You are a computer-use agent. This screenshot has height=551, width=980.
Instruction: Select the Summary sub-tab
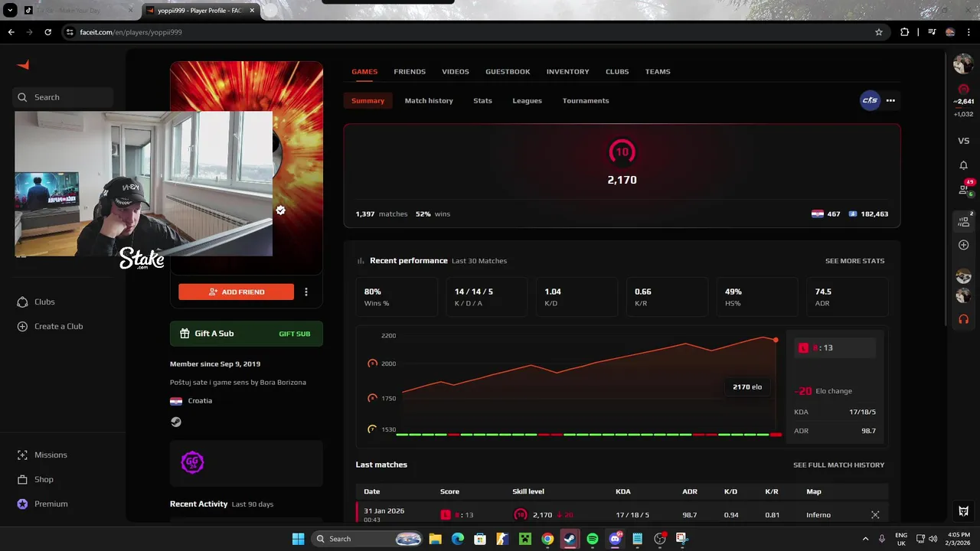tap(367, 100)
